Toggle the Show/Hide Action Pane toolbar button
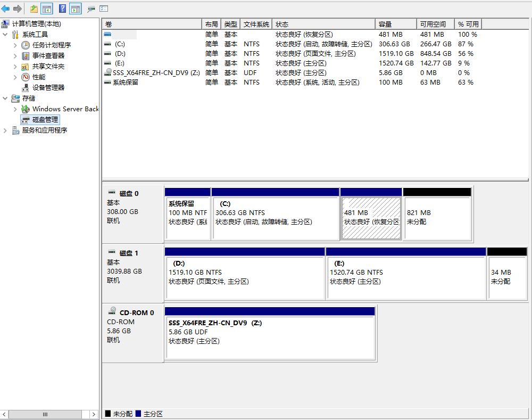Screen dimensions: 532x420 pos(76,9)
